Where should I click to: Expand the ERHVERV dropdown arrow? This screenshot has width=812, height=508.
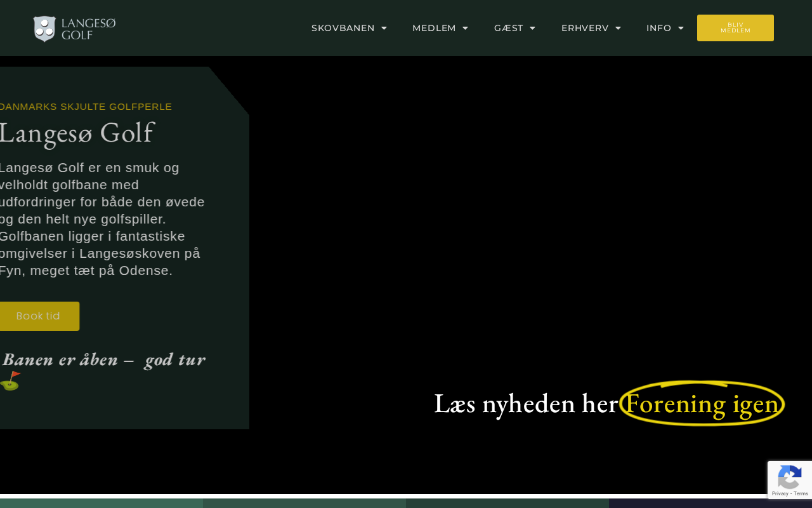click(618, 28)
